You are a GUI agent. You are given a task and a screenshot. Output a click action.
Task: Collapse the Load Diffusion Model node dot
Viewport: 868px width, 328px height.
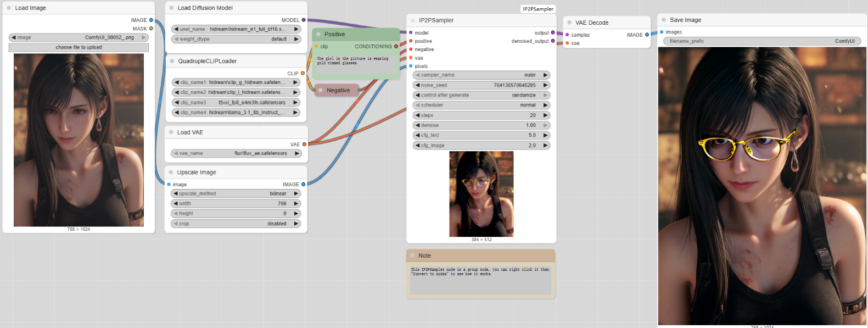pos(172,8)
